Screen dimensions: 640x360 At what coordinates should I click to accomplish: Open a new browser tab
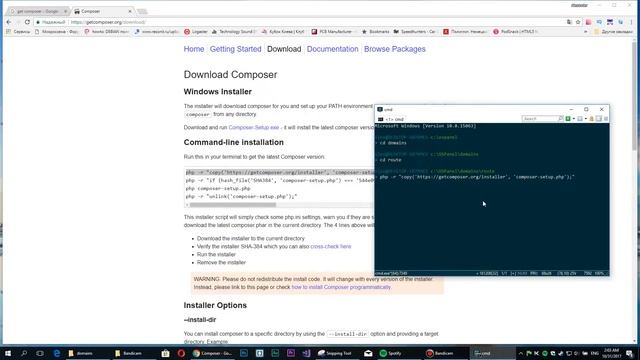coord(142,11)
